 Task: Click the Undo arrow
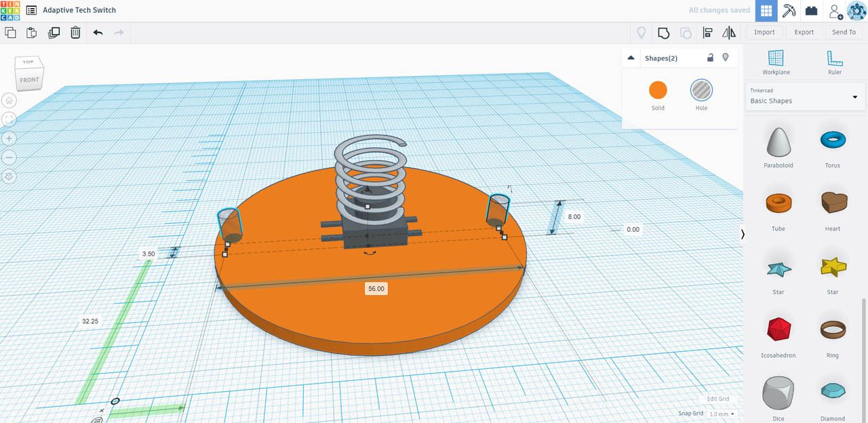[x=96, y=32]
